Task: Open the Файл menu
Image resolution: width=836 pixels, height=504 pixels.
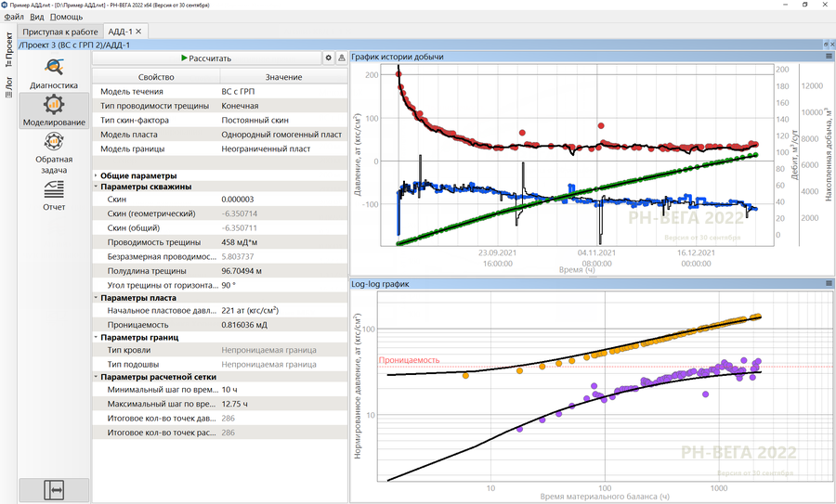Action: tap(13, 17)
